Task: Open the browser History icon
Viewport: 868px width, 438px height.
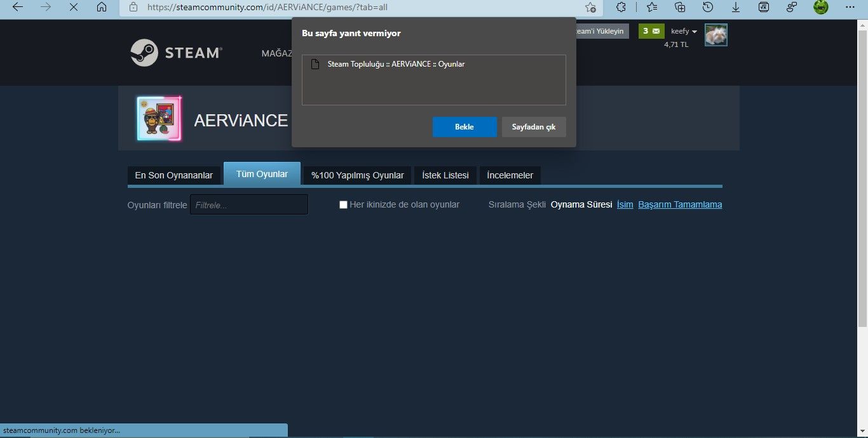Action: (x=708, y=8)
